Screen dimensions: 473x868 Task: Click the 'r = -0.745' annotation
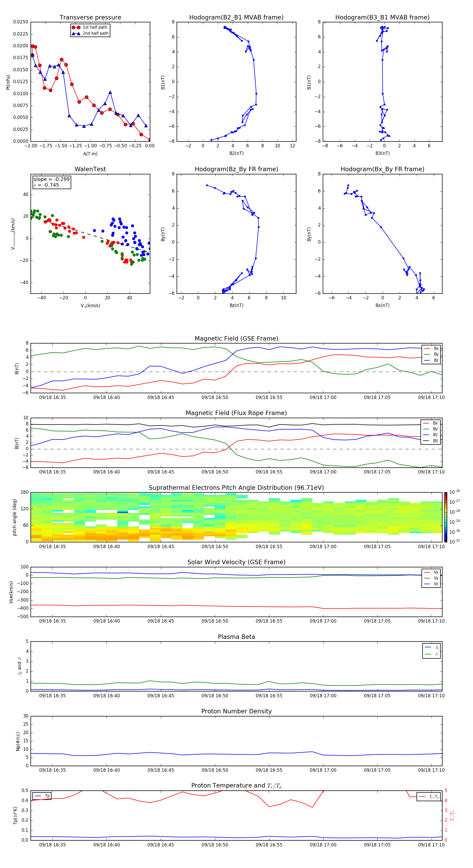[x=47, y=185]
